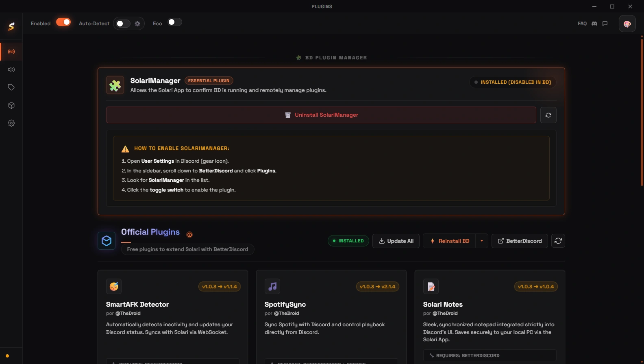
Task: Refresh SolarManager status
Action: click(x=548, y=115)
